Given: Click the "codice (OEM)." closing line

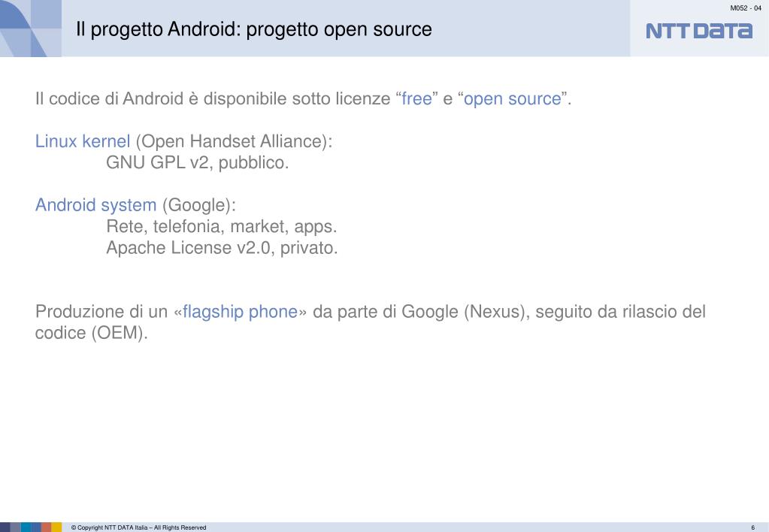Looking at the screenshot, I should coord(91,334).
